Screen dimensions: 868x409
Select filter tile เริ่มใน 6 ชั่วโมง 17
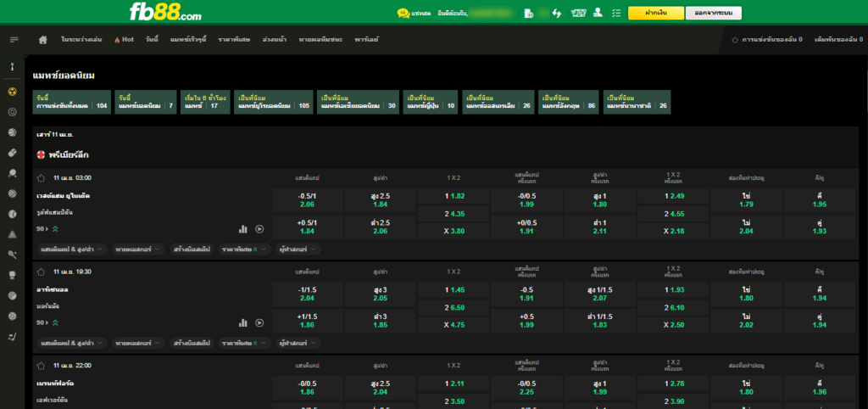tap(205, 102)
